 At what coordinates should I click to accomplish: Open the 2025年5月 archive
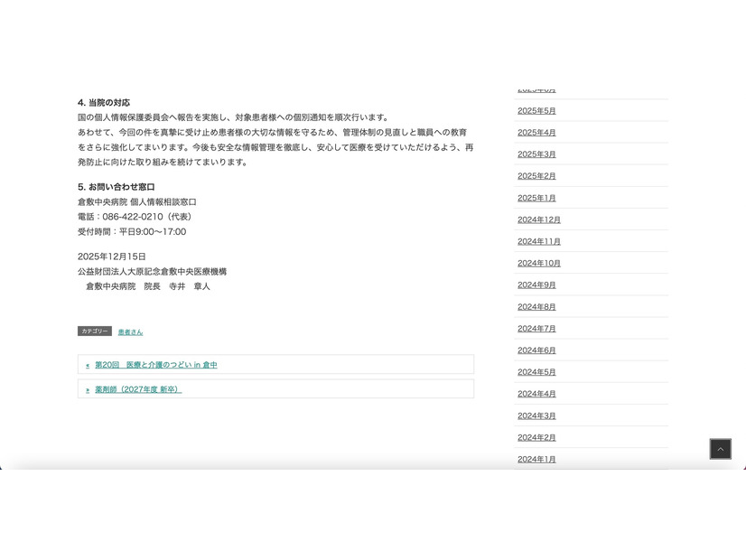click(x=536, y=111)
